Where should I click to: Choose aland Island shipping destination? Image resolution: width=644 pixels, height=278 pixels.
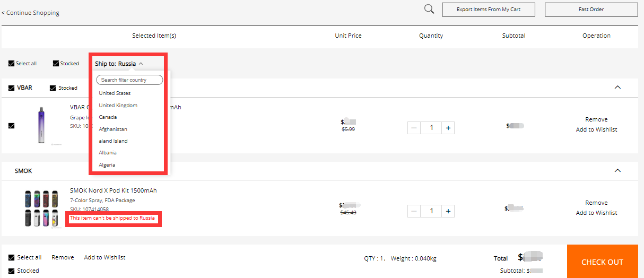pyautogui.click(x=113, y=141)
